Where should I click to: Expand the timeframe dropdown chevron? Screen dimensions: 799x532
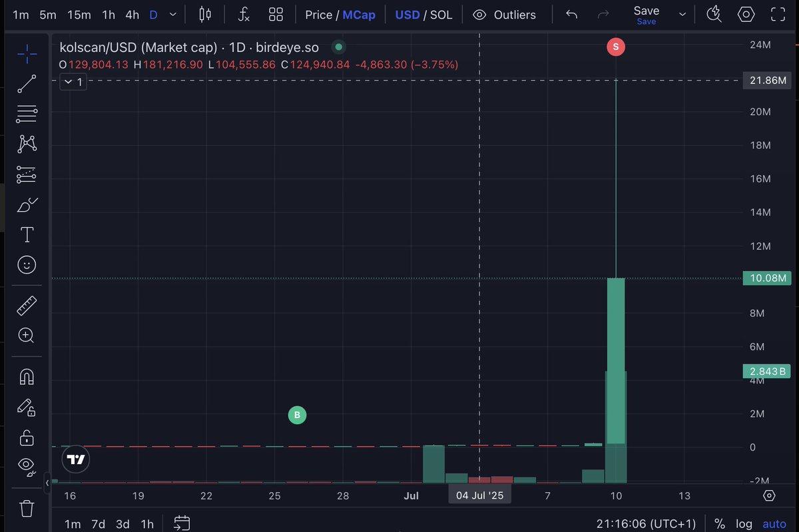coord(174,15)
